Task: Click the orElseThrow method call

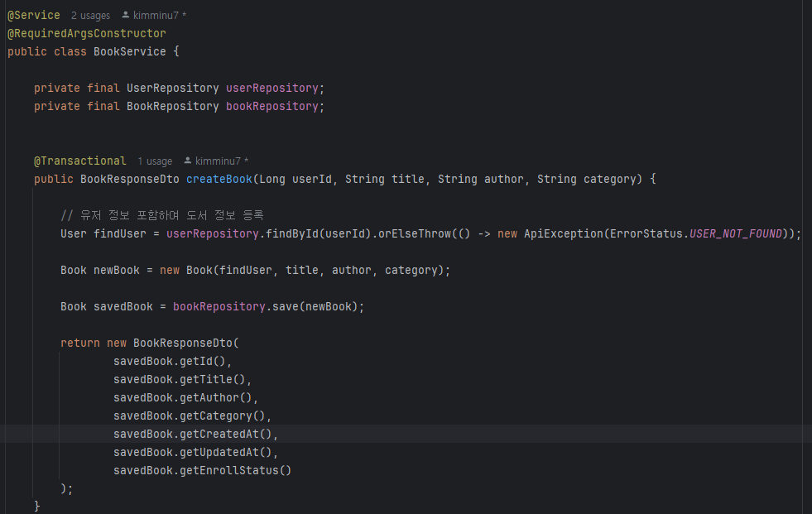Action: [x=415, y=234]
